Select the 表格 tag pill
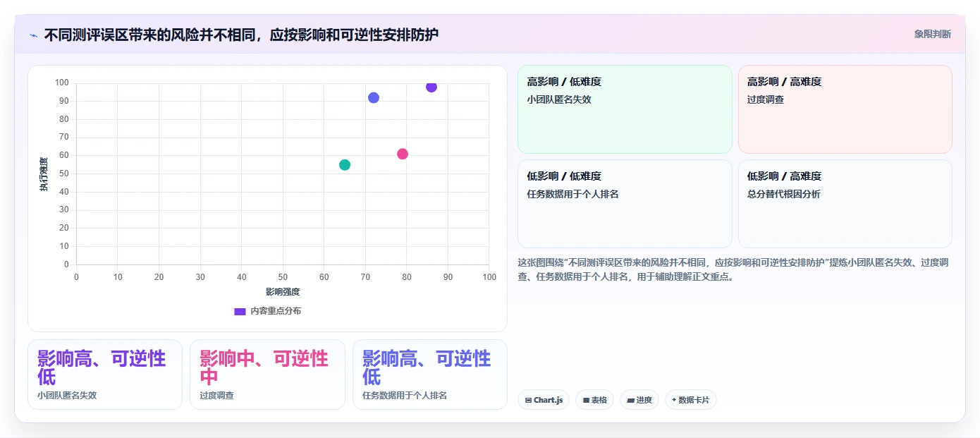Screen dimensions: 980x438 pos(595,400)
